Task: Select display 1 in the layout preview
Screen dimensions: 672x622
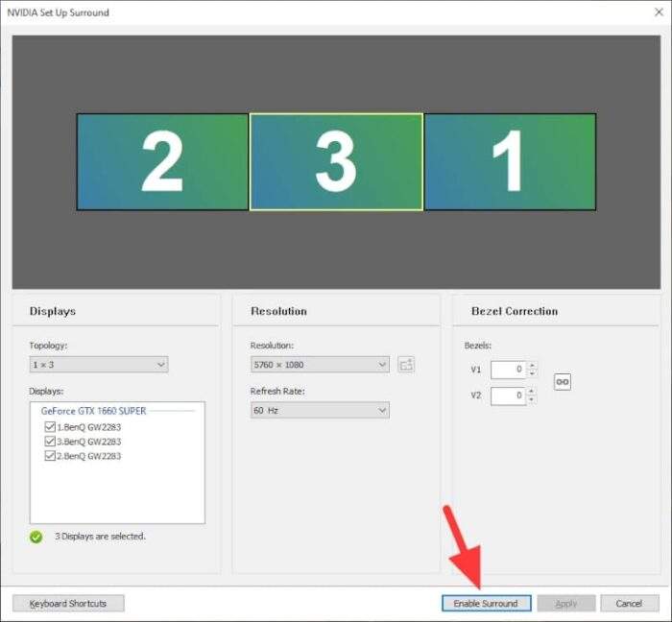Action: (510, 162)
